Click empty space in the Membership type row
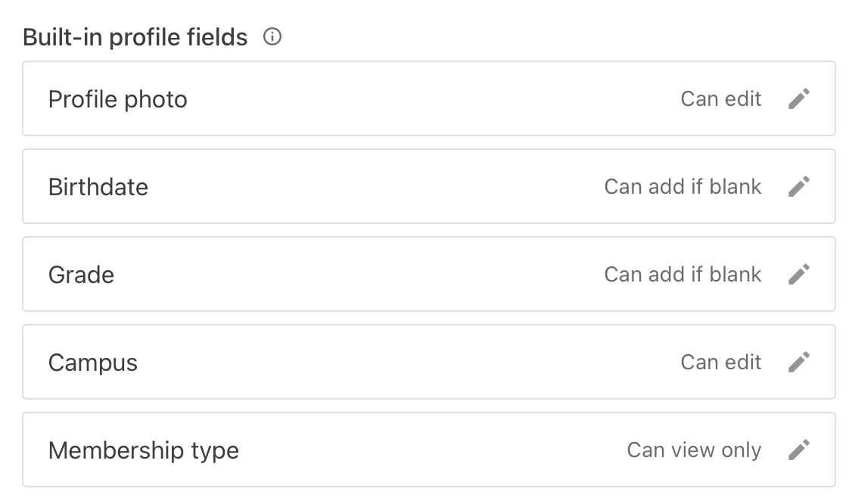This screenshot has width=855, height=504. click(x=431, y=450)
